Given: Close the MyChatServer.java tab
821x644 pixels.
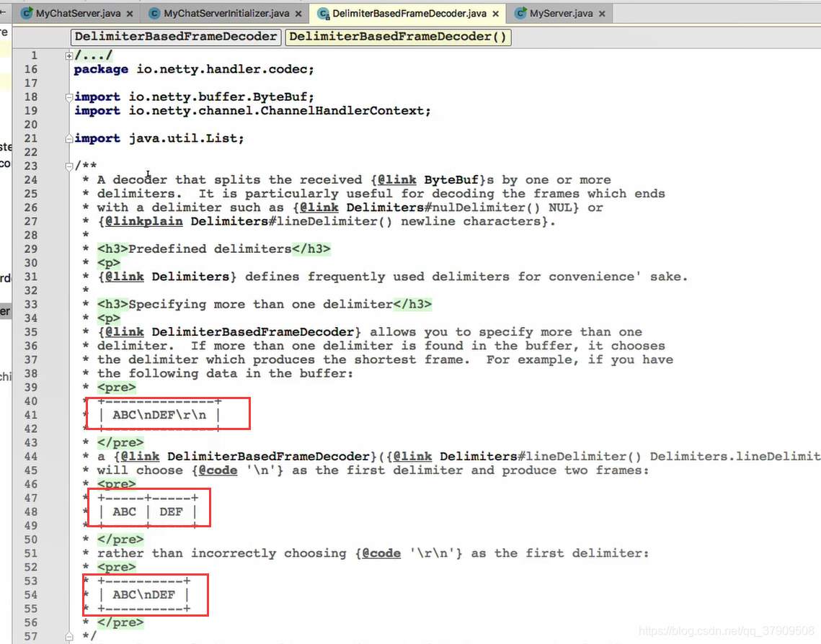Looking at the screenshot, I should point(130,14).
